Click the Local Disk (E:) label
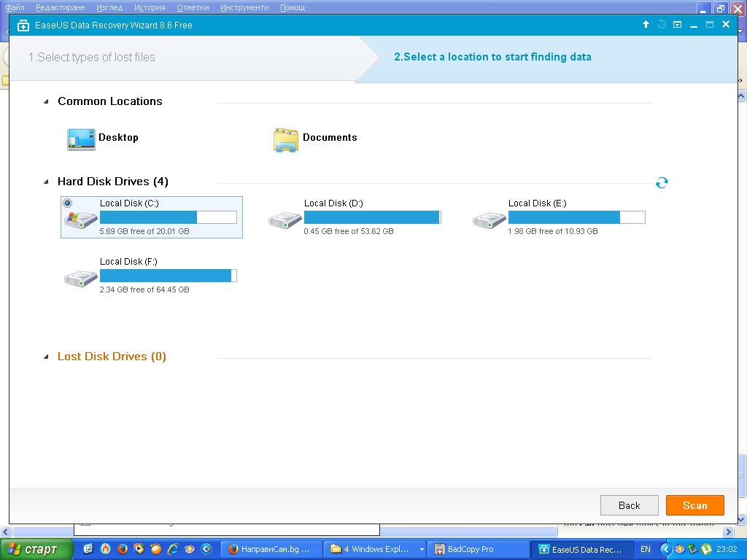The height and width of the screenshot is (560, 747). tap(538, 203)
